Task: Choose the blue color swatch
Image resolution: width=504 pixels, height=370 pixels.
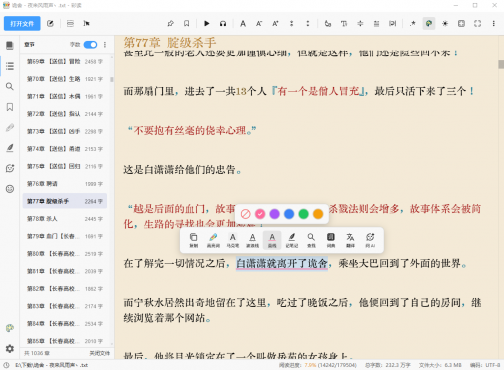Action: (289, 214)
